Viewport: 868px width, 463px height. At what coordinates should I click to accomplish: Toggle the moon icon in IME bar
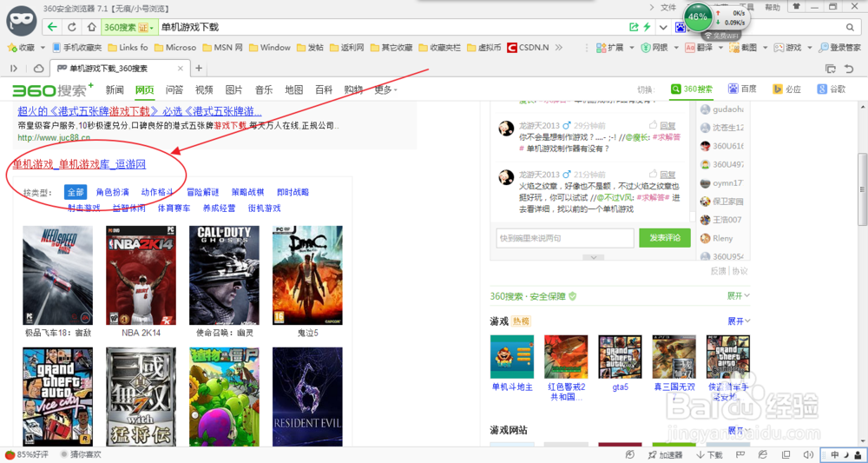847,455
